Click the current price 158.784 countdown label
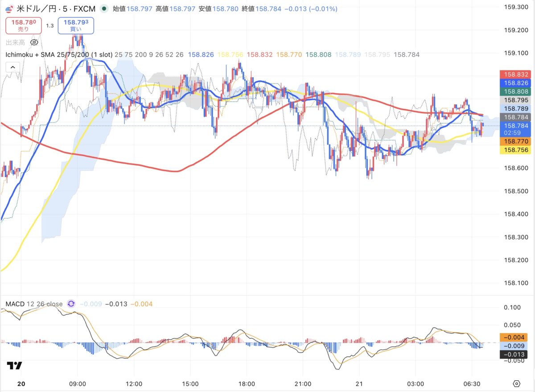The image size is (535, 392). (x=516, y=129)
